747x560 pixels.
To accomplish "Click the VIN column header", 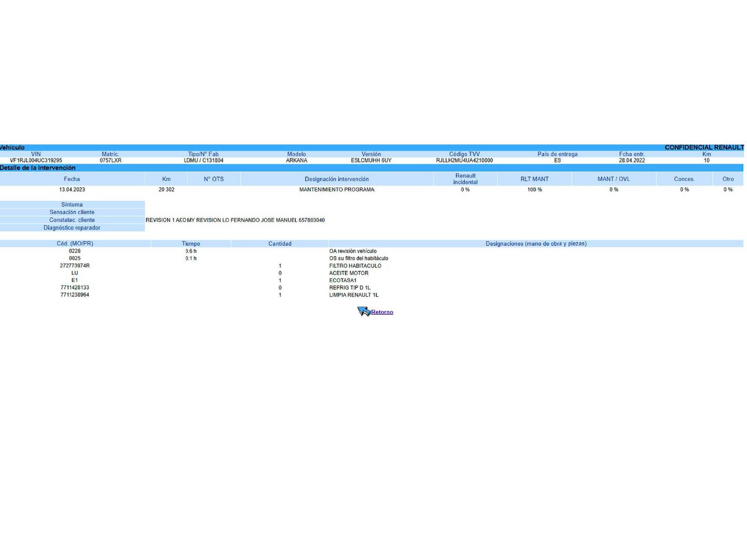I will pyautogui.click(x=36, y=154).
